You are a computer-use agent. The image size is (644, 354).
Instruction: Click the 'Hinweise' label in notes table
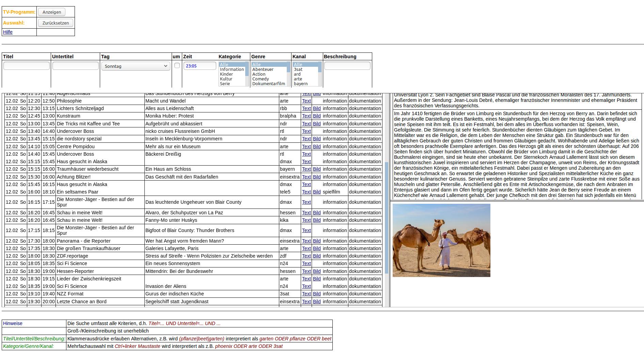(13, 323)
